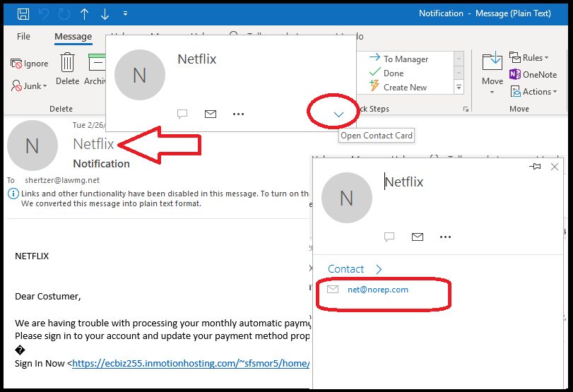Screen dimensions: 573x392
Task: Go to previous item with up arrow
Action: (x=84, y=14)
